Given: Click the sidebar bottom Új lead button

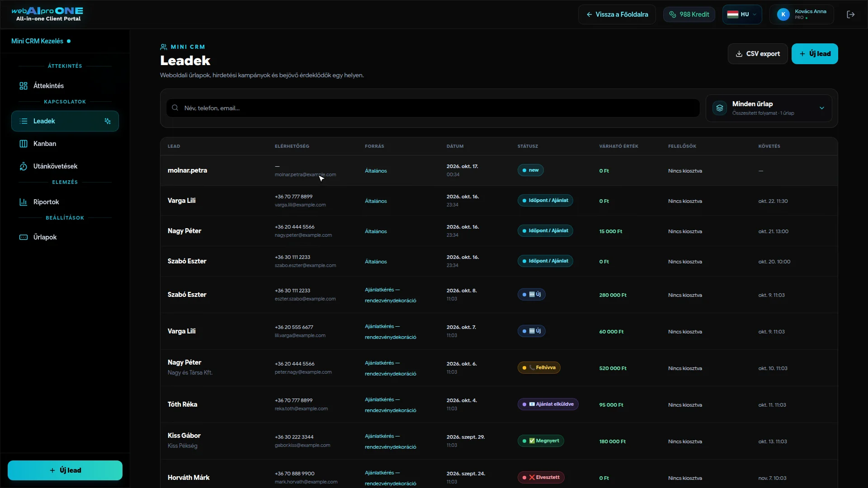Looking at the screenshot, I should coord(65,470).
